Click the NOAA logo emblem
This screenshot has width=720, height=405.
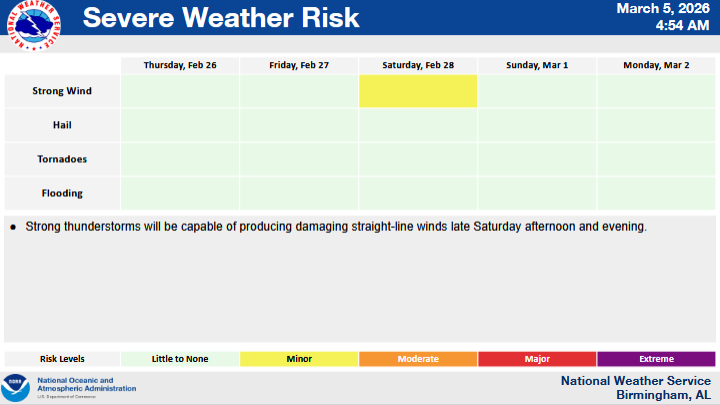tap(17, 387)
